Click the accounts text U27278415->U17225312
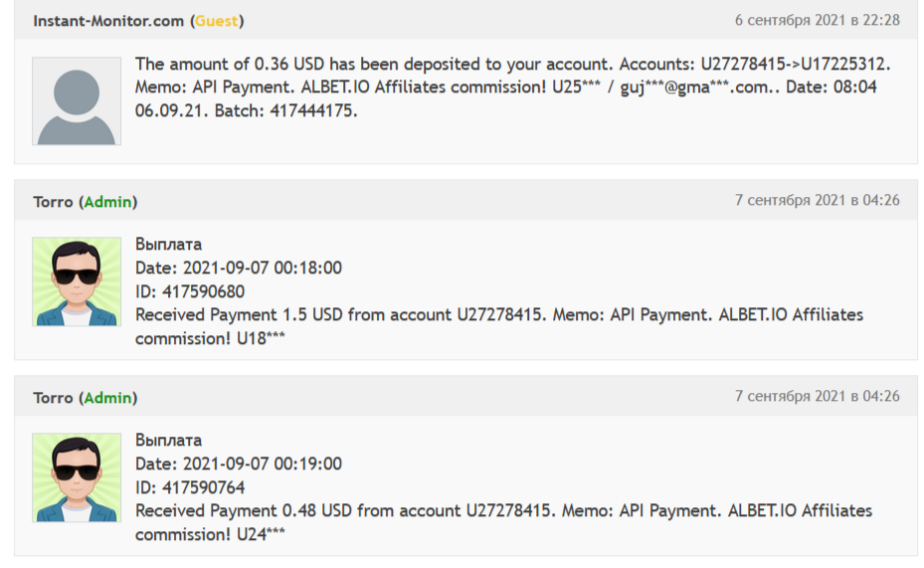 point(795,64)
